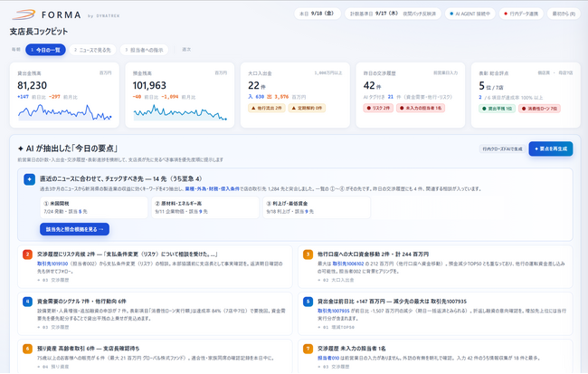Click the sparkle icon beside AI が抽出した heading
The image size is (588, 374).
(x=21, y=149)
